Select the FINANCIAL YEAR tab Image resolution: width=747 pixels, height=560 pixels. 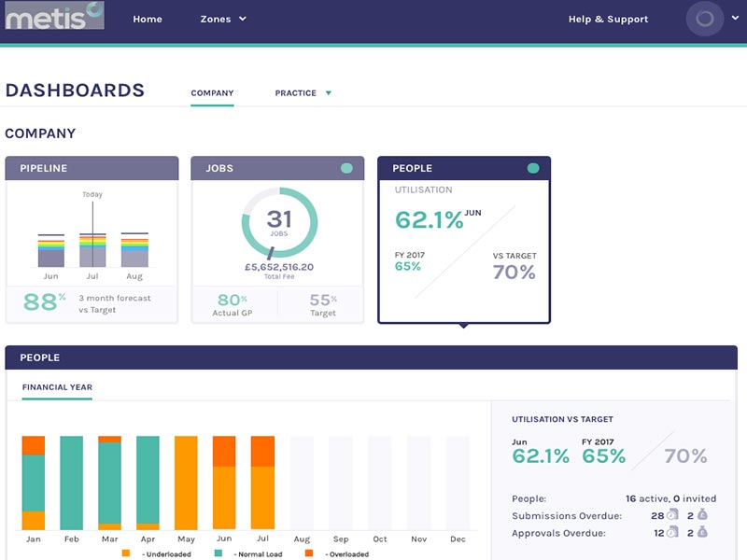pos(56,386)
